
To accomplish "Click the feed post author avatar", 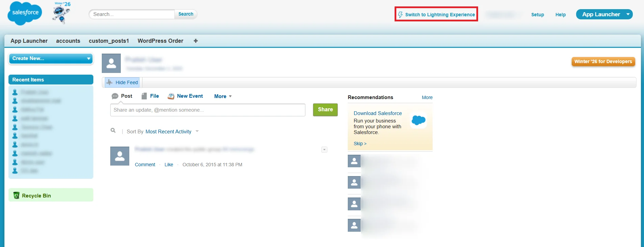I will [120, 156].
